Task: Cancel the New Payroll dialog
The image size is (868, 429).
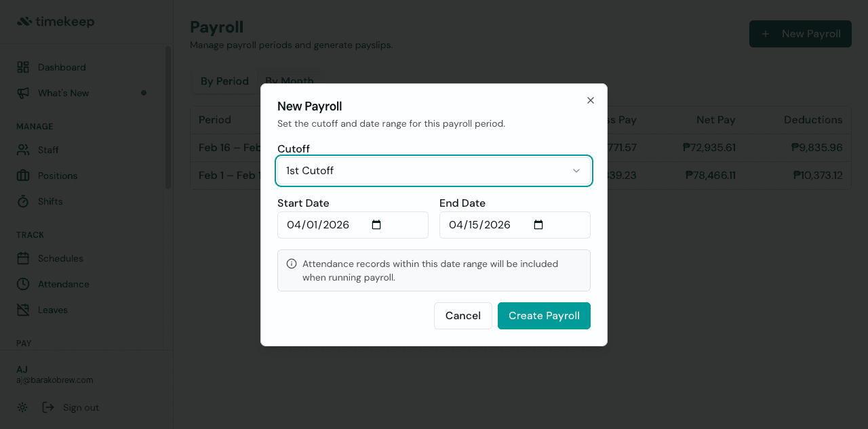Action: coord(462,315)
